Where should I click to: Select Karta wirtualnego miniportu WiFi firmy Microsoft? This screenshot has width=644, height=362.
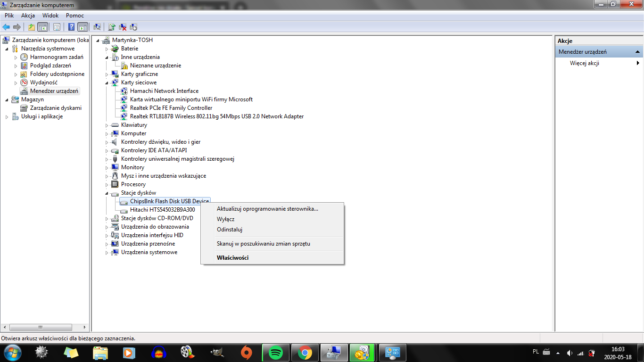tap(191, 99)
